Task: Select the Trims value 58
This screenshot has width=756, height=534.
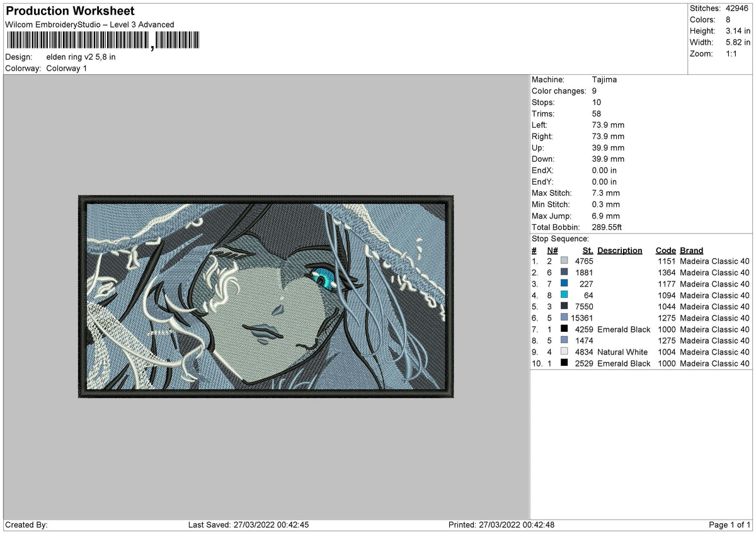Action: click(x=597, y=113)
